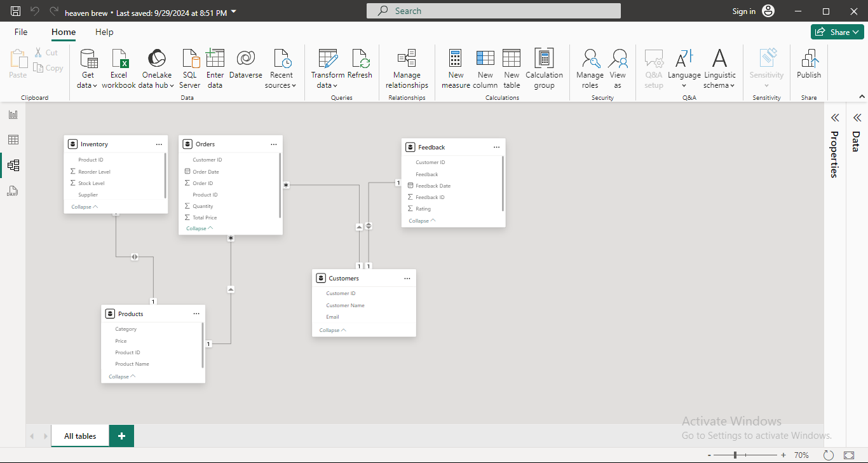Click the Search box

[494, 11]
